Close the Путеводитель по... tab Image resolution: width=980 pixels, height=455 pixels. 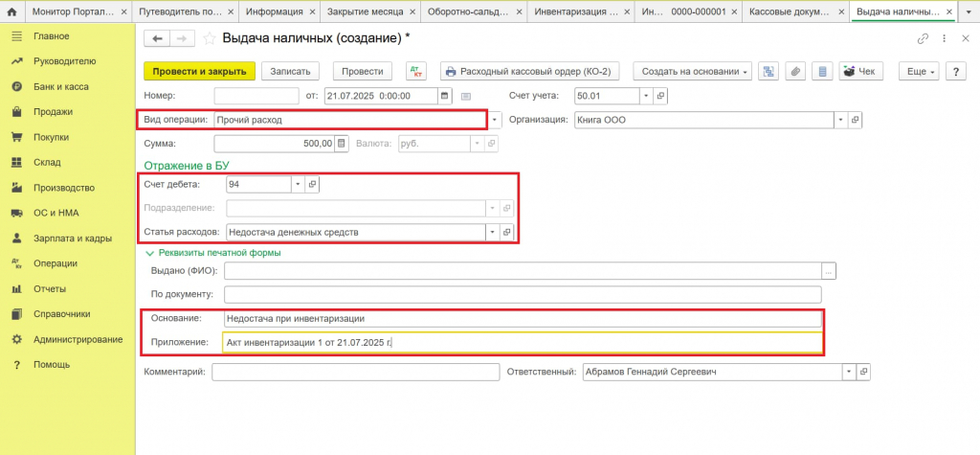[231, 11]
